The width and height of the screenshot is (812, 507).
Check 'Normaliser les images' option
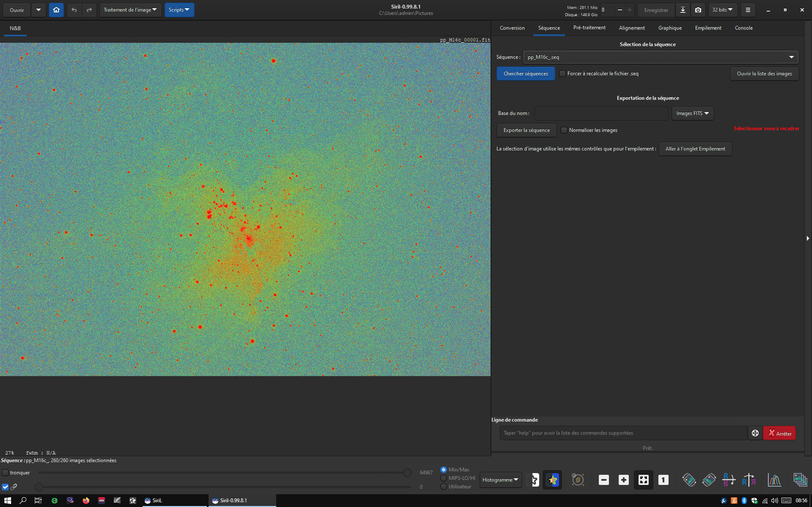pos(564,130)
